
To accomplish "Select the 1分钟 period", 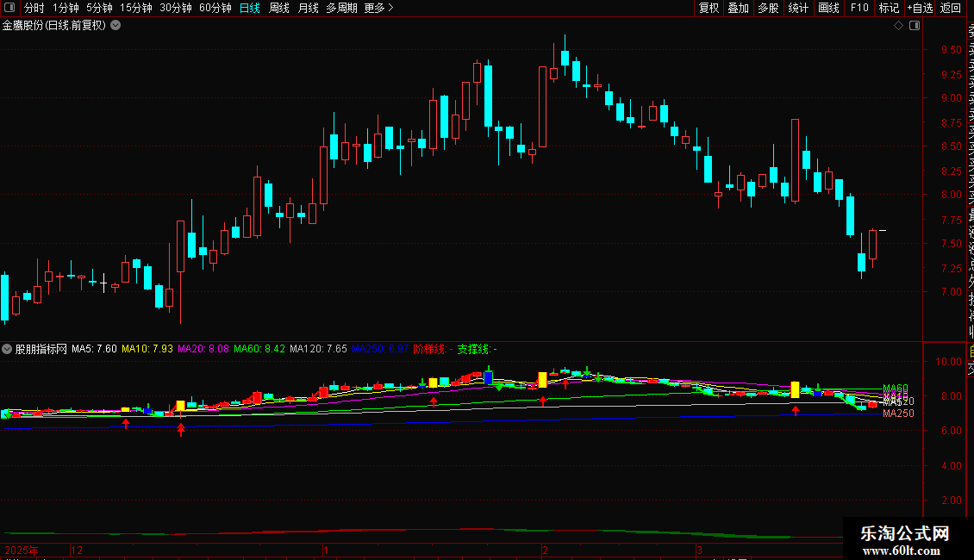I will pyautogui.click(x=66, y=8).
